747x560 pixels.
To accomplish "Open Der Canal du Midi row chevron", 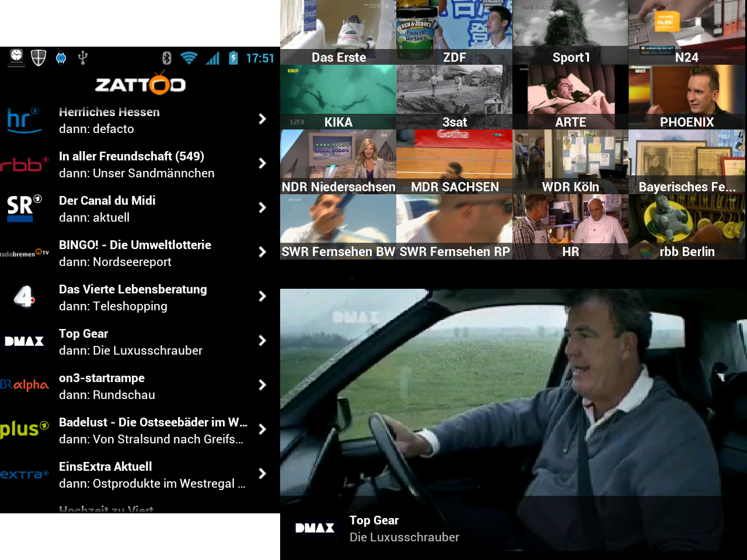I will pos(262,208).
